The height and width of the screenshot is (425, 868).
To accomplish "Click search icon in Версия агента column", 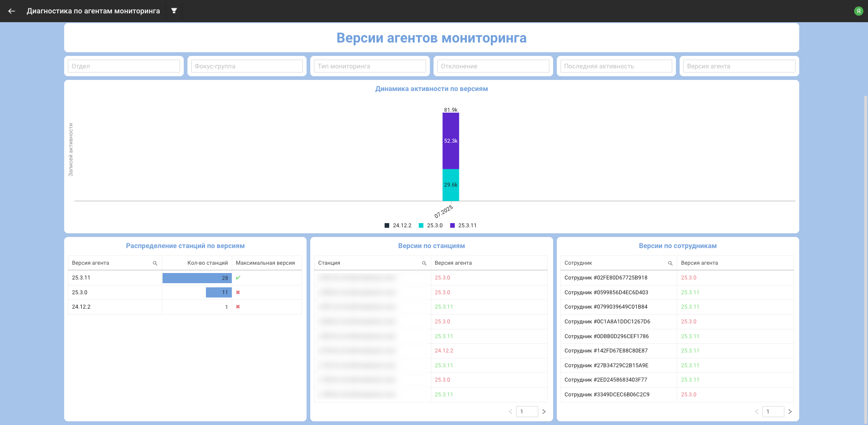I will pyautogui.click(x=155, y=263).
